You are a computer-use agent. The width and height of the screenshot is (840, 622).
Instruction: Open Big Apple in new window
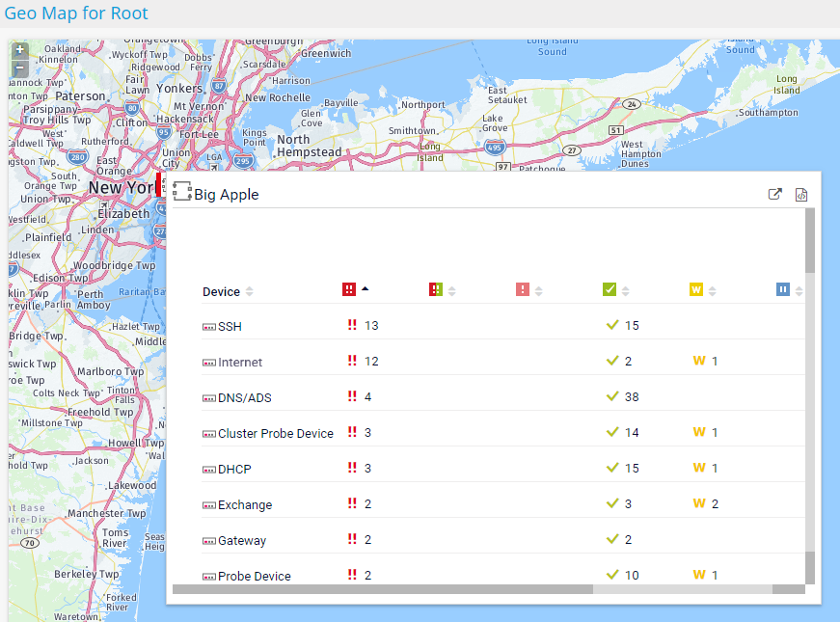pyautogui.click(x=774, y=194)
